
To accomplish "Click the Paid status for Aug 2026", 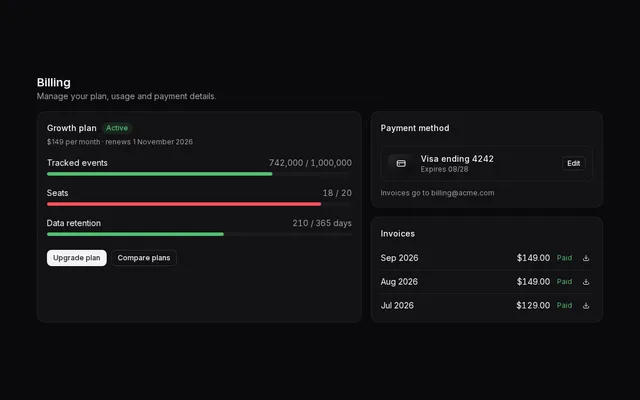I will [x=564, y=282].
